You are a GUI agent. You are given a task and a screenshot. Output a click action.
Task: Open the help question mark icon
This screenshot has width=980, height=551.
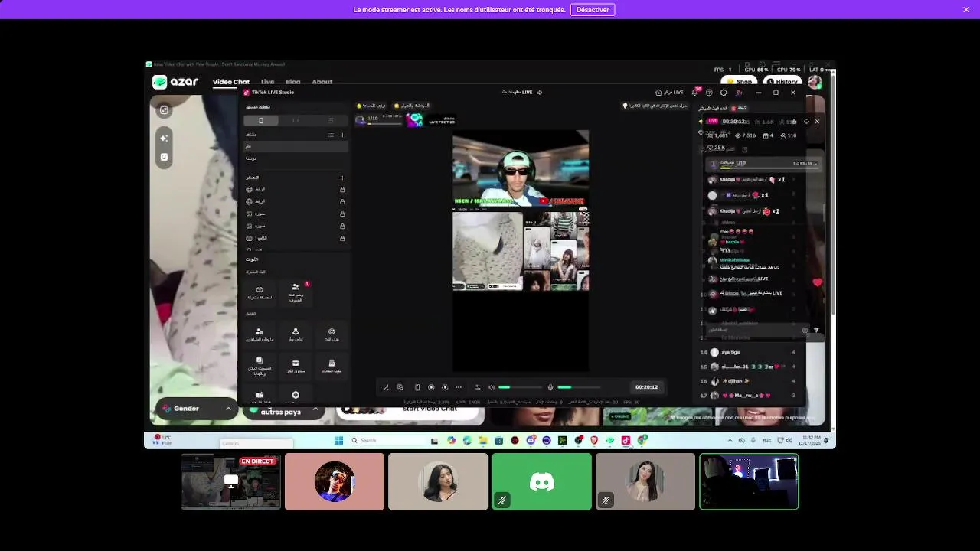pyautogui.click(x=709, y=93)
